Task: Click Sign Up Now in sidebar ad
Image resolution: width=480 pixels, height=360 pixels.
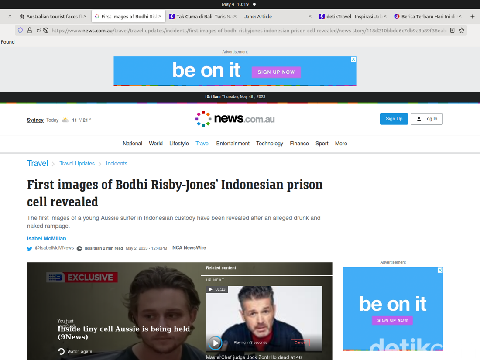Action: 392,320
